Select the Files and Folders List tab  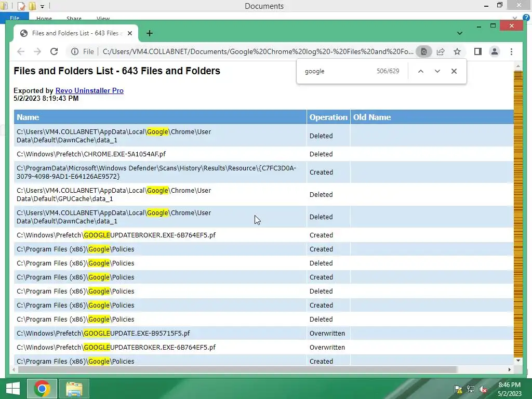pyautogui.click(x=76, y=33)
